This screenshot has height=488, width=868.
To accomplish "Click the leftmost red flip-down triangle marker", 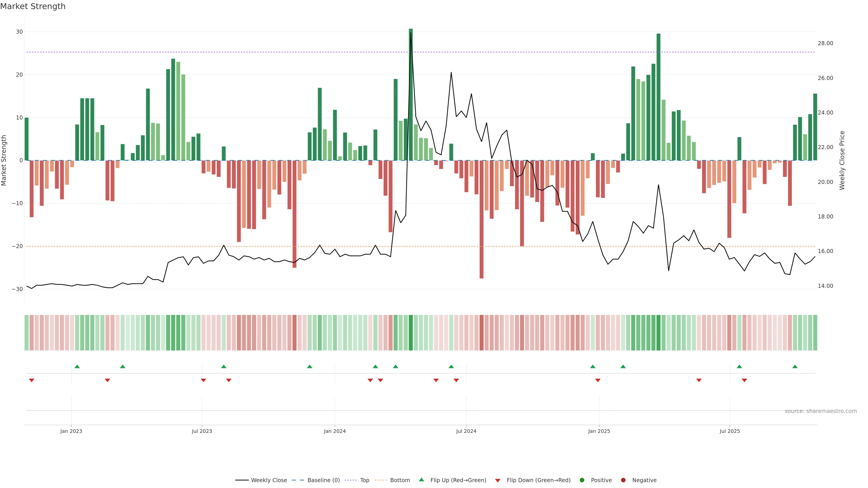I will (32, 380).
